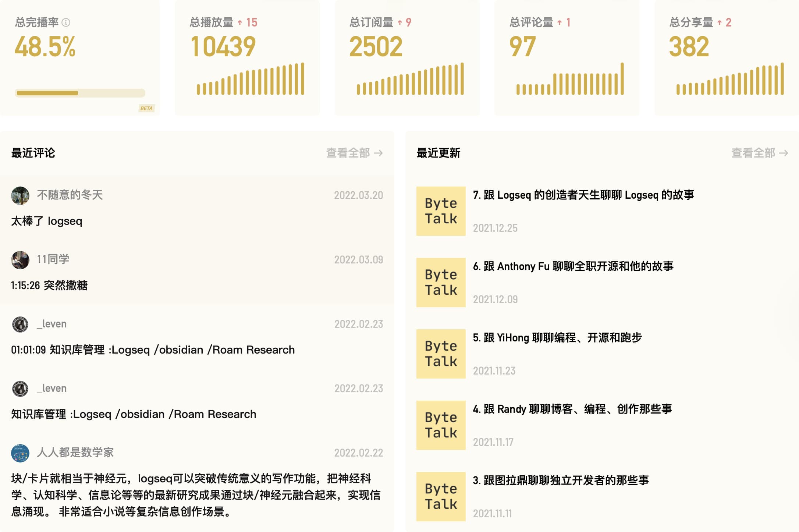This screenshot has height=532, width=799.
Task: Open 查看全部 in 最近更新 section
Action: coord(759,153)
